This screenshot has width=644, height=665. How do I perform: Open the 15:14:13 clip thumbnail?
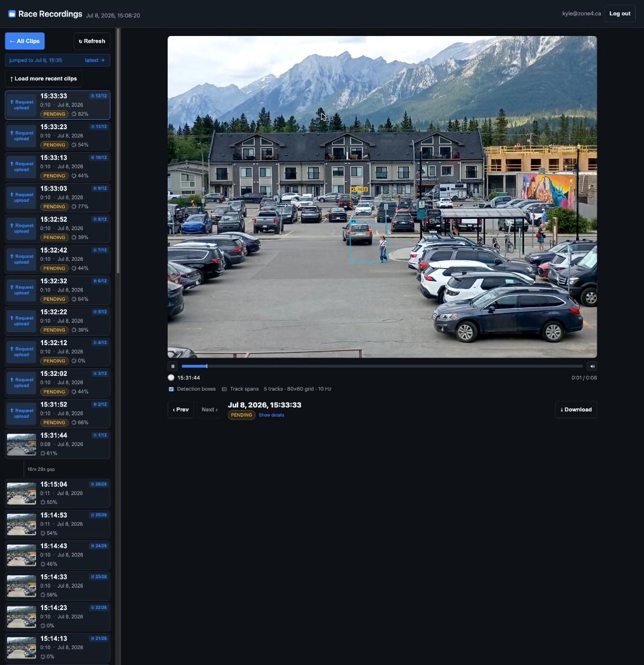[x=22, y=648]
